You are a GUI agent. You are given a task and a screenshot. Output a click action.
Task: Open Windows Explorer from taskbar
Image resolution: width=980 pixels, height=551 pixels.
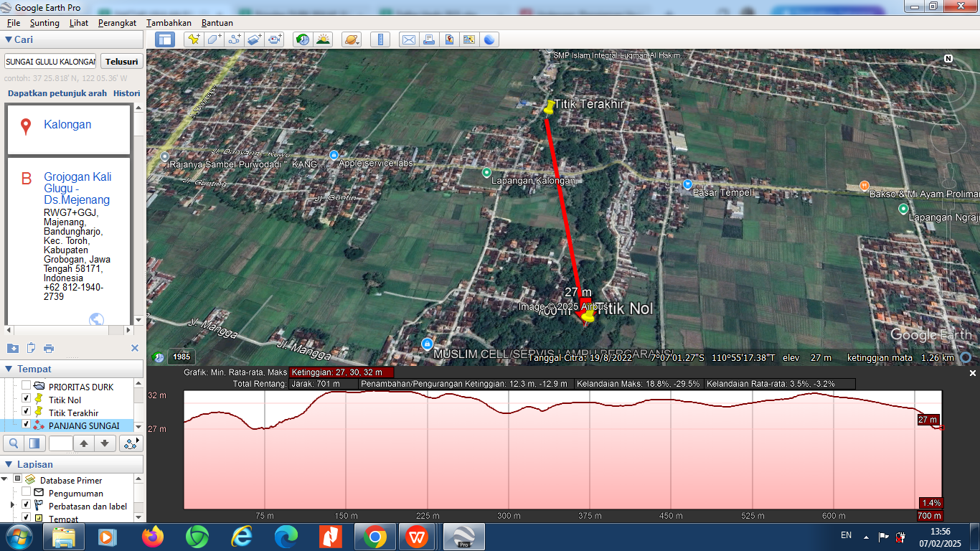pyautogui.click(x=63, y=537)
